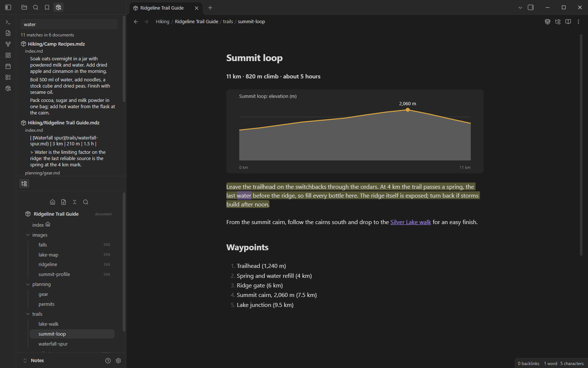This screenshot has width=588, height=368.
Task: Collapse the trails folder
Action: pyautogui.click(x=28, y=314)
